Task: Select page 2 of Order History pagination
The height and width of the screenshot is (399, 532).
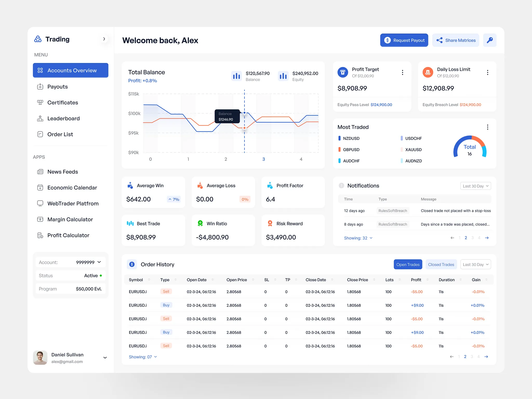Action: pyautogui.click(x=465, y=357)
